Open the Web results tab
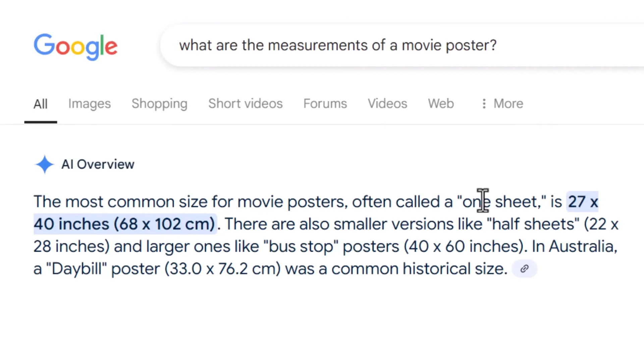644x362 pixels. point(441,104)
